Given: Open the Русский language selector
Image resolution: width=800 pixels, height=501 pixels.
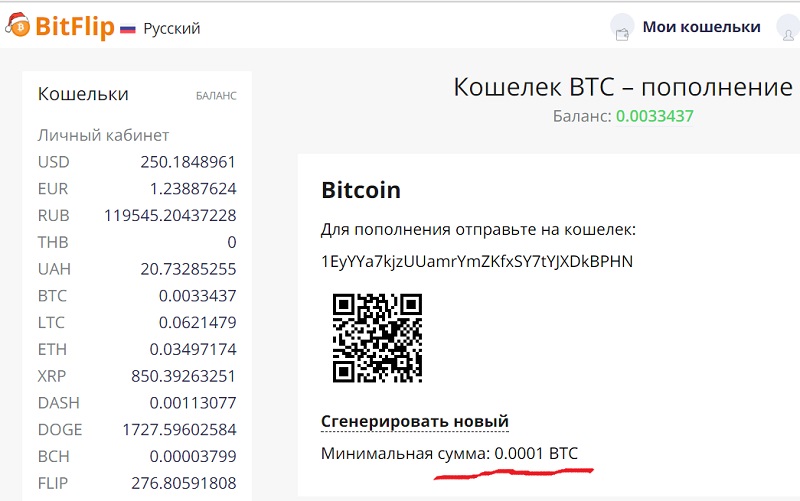Looking at the screenshot, I should click(171, 29).
